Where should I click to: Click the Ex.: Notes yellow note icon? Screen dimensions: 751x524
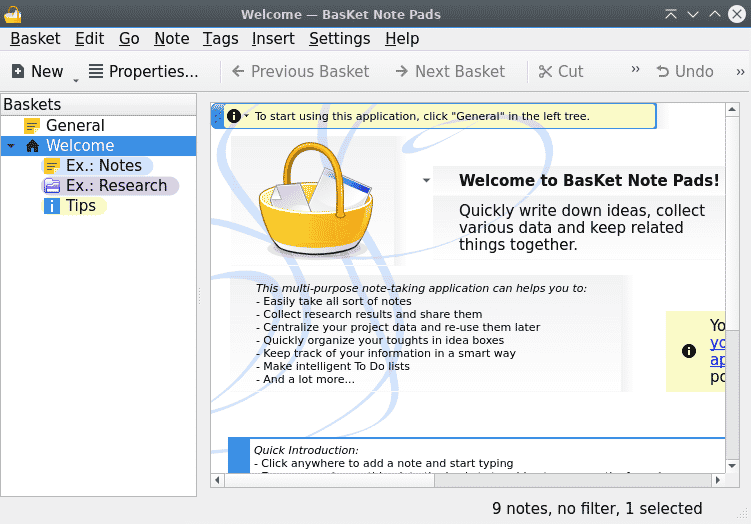(x=52, y=166)
